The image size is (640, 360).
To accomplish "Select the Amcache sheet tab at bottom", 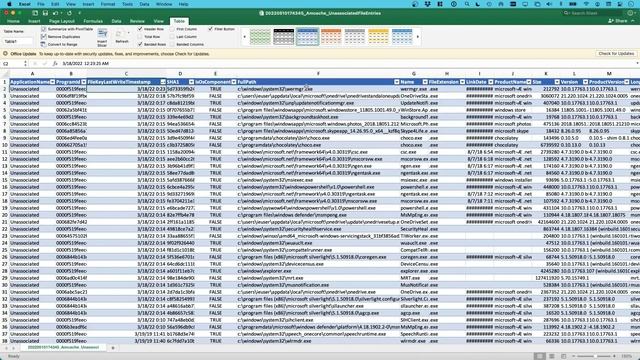I will (x=63, y=347).
